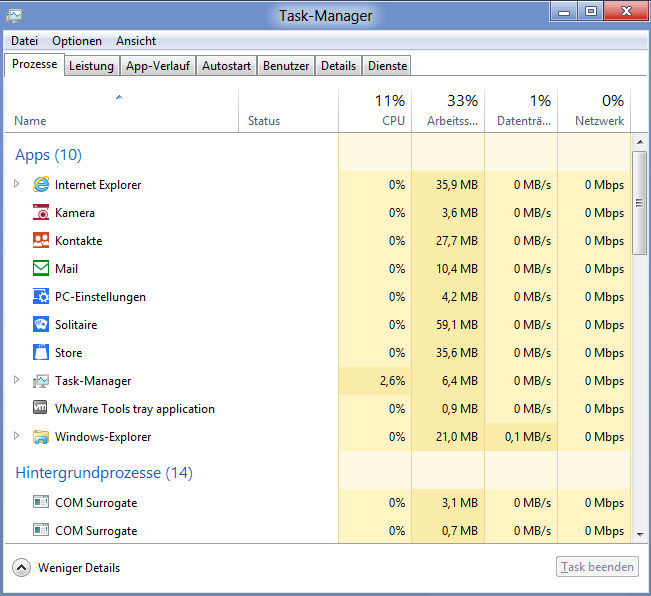Click the Windows-Explorer folder icon
651x596 pixels.
[41, 437]
